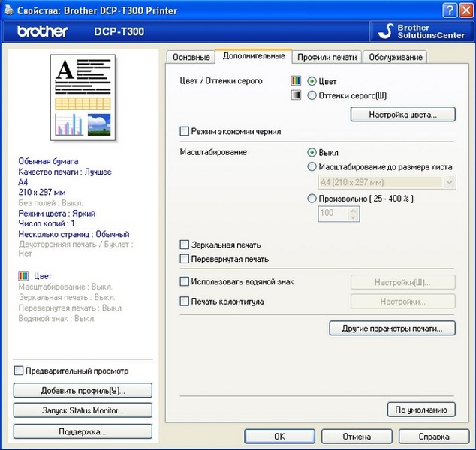Enable Перевернутая печать checkbox
This screenshot has height=450, width=476.
coord(184,259)
